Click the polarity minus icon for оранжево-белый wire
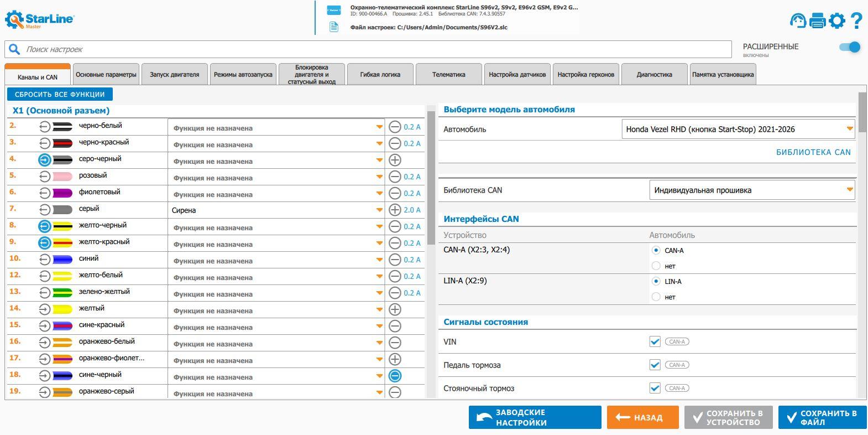 tap(395, 343)
